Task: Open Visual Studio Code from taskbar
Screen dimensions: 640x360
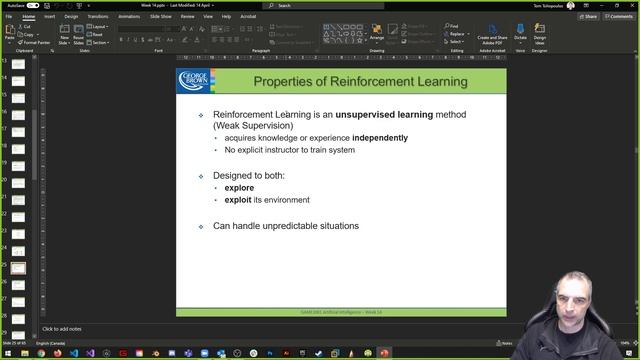Action: pos(74,353)
